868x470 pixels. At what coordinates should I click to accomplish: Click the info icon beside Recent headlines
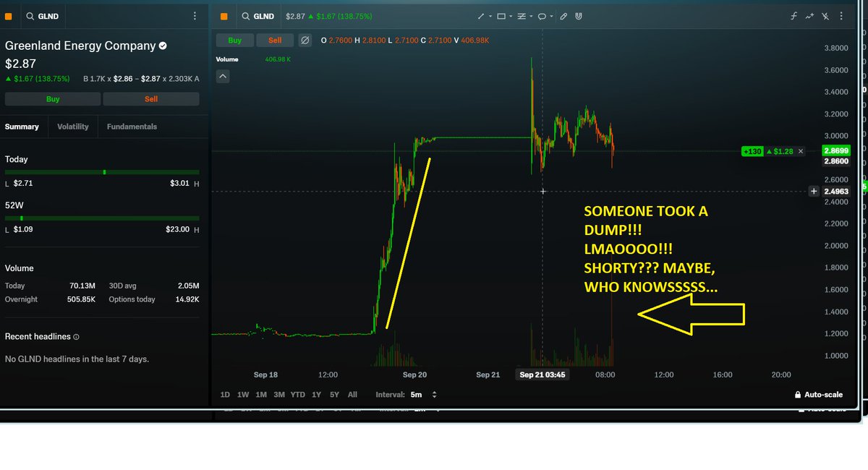(77, 337)
